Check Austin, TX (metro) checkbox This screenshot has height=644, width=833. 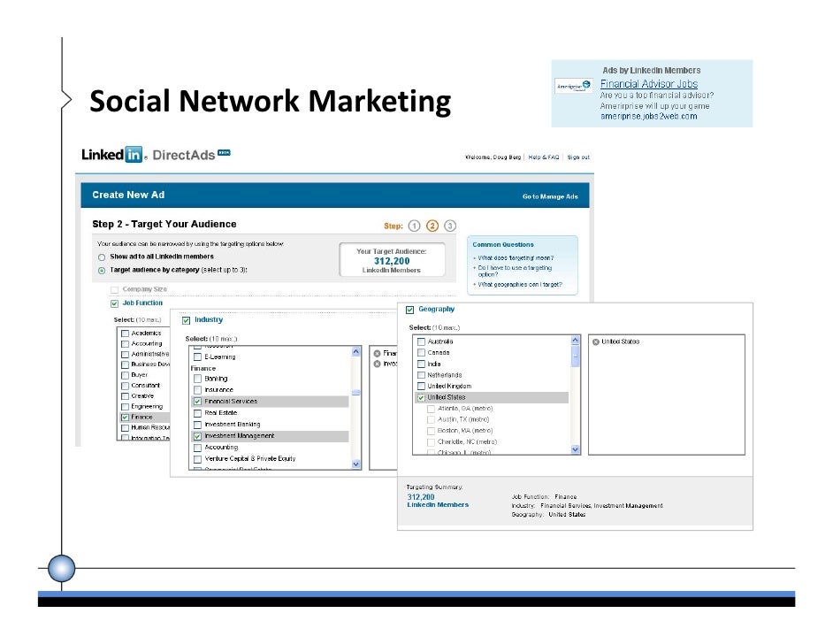point(431,420)
